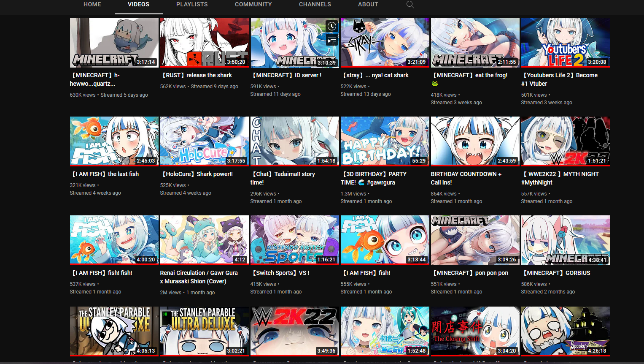
Task: Play the W2K22 thumbnail 3:49:36
Action: click(x=295, y=331)
